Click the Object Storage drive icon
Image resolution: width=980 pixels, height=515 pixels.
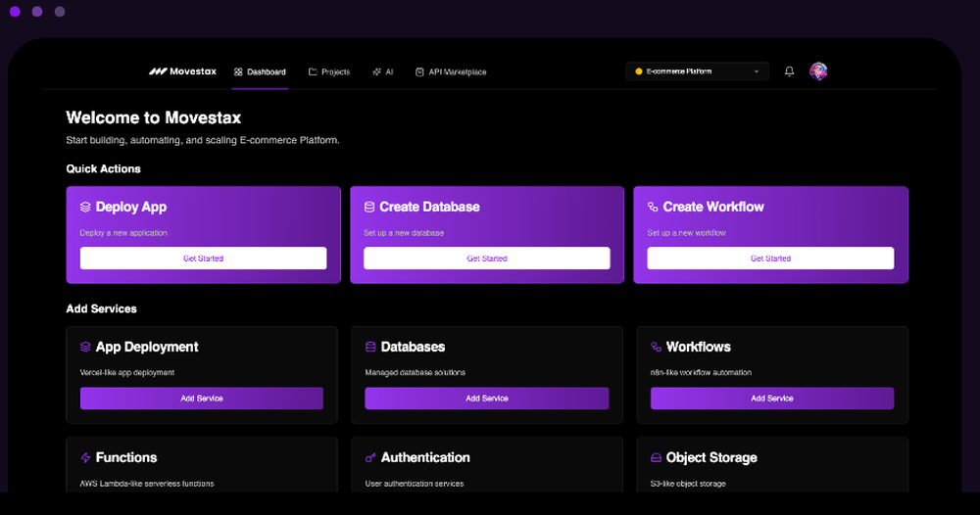click(x=656, y=458)
